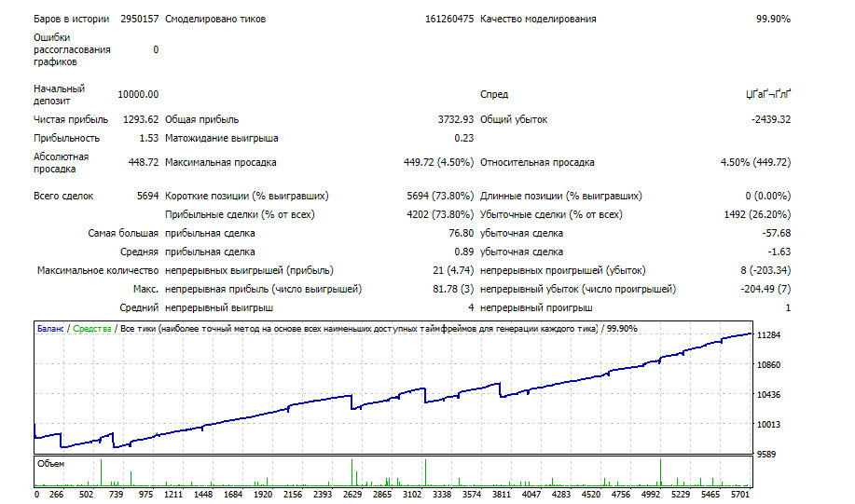Select the value 5694 (73.80%)

click(440, 197)
